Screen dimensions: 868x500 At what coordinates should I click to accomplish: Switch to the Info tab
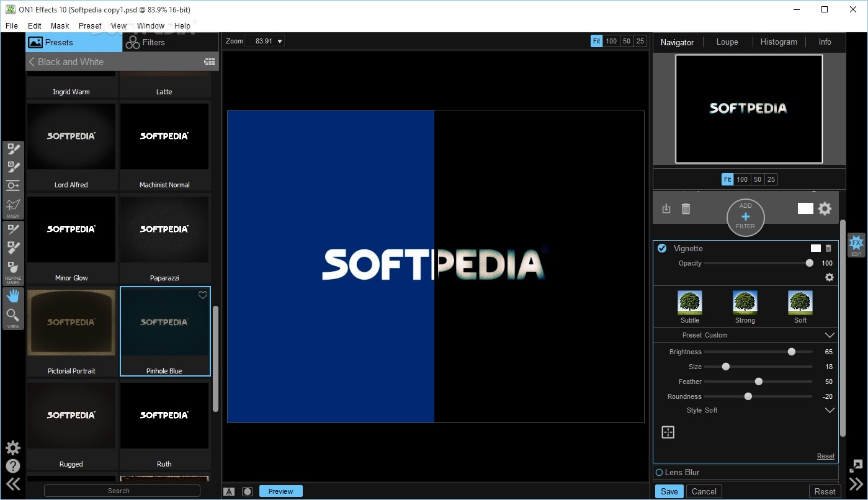click(x=825, y=42)
